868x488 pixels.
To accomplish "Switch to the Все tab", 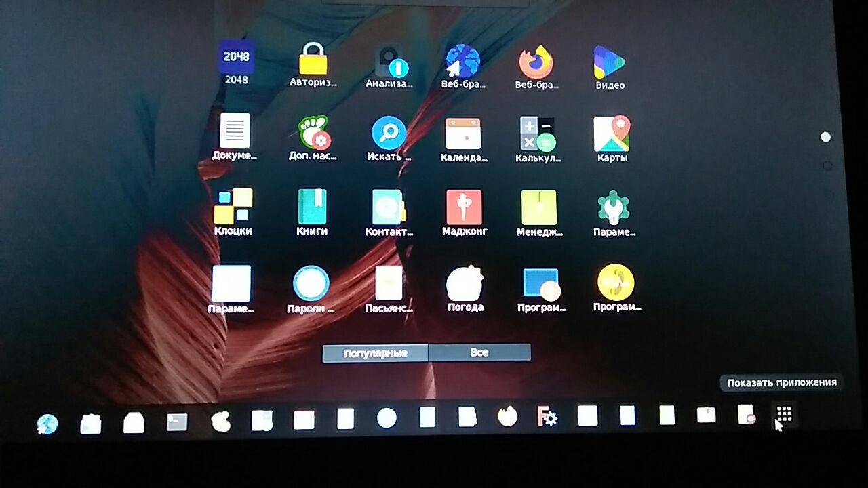I will pos(479,352).
